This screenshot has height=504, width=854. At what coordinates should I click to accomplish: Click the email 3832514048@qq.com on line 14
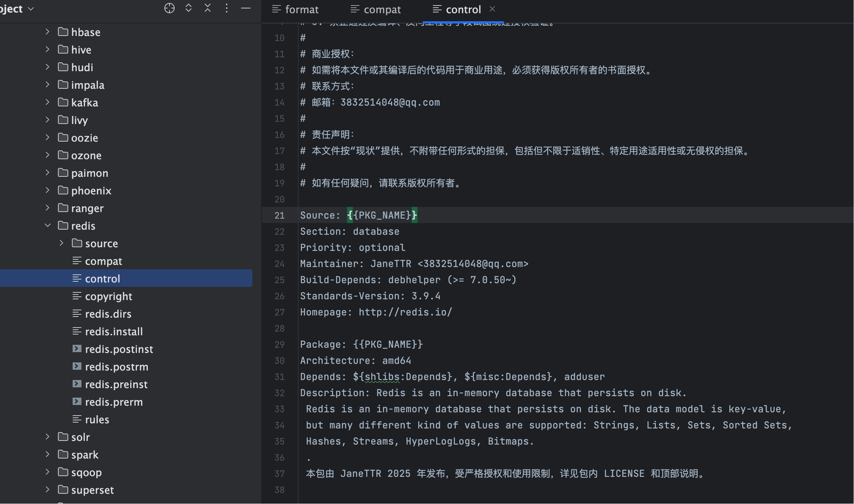pos(390,102)
